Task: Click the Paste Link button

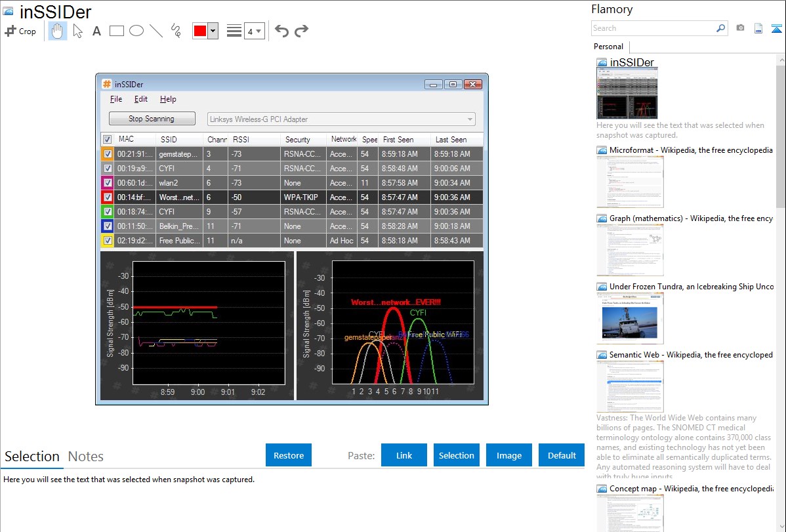Action: click(404, 455)
